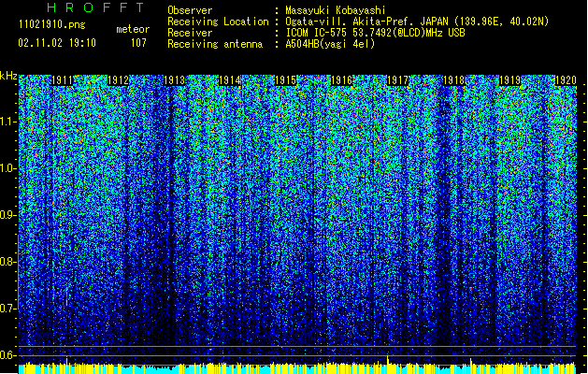Click the HROFFT title text
This screenshot has width=588, height=374.
tap(96, 7)
